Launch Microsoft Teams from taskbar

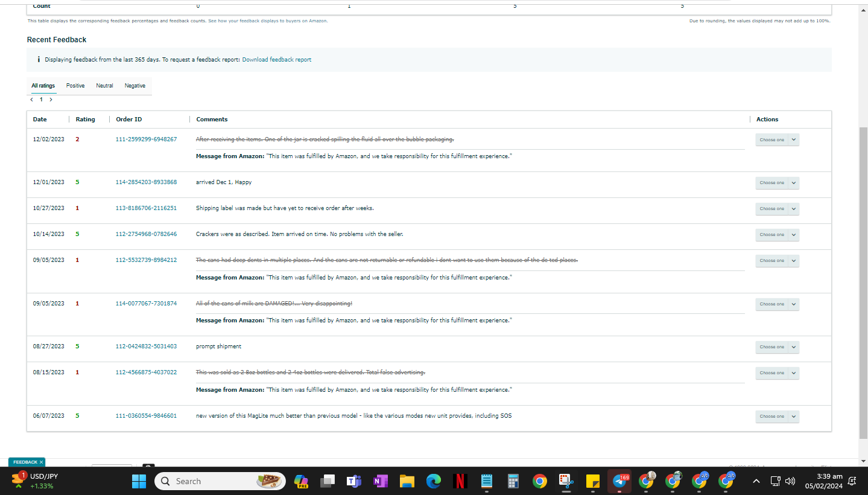click(x=354, y=481)
